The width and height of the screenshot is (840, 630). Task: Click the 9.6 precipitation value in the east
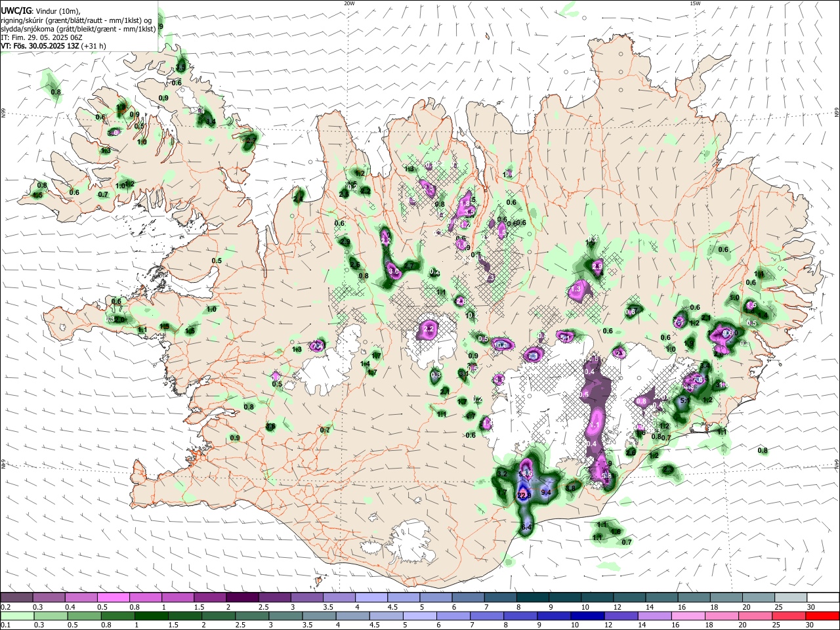tap(727, 333)
